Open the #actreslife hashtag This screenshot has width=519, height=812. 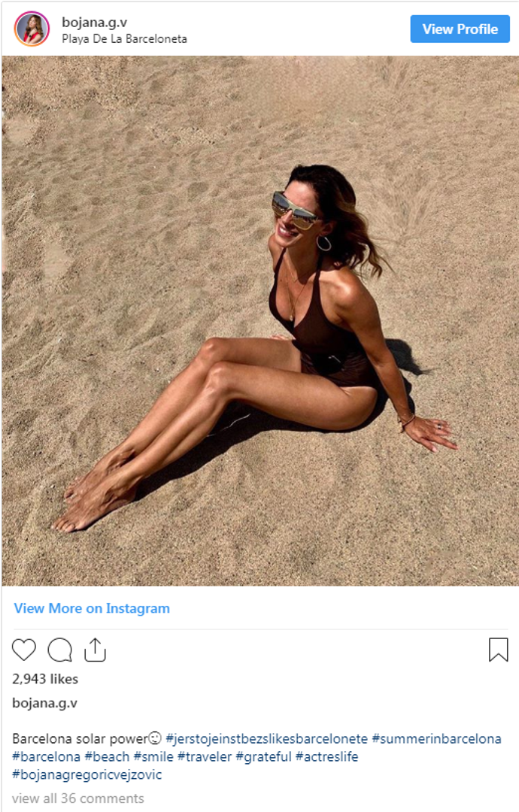click(327, 756)
